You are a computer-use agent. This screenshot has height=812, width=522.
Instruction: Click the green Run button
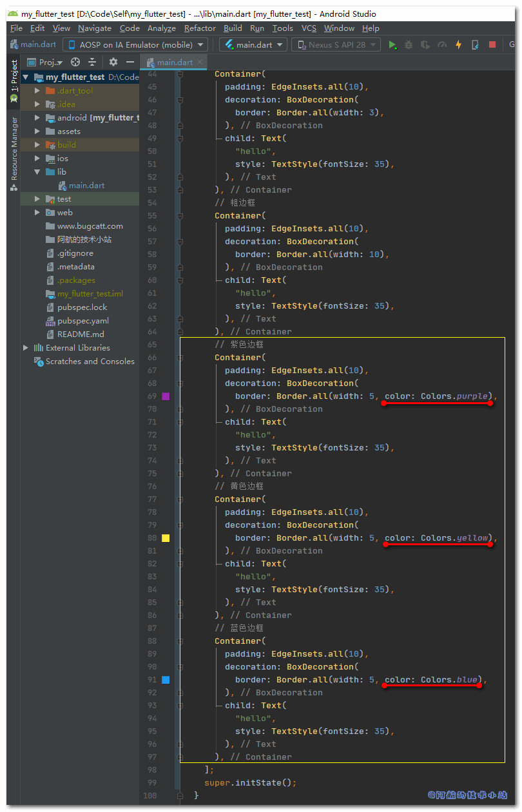[392, 44]
